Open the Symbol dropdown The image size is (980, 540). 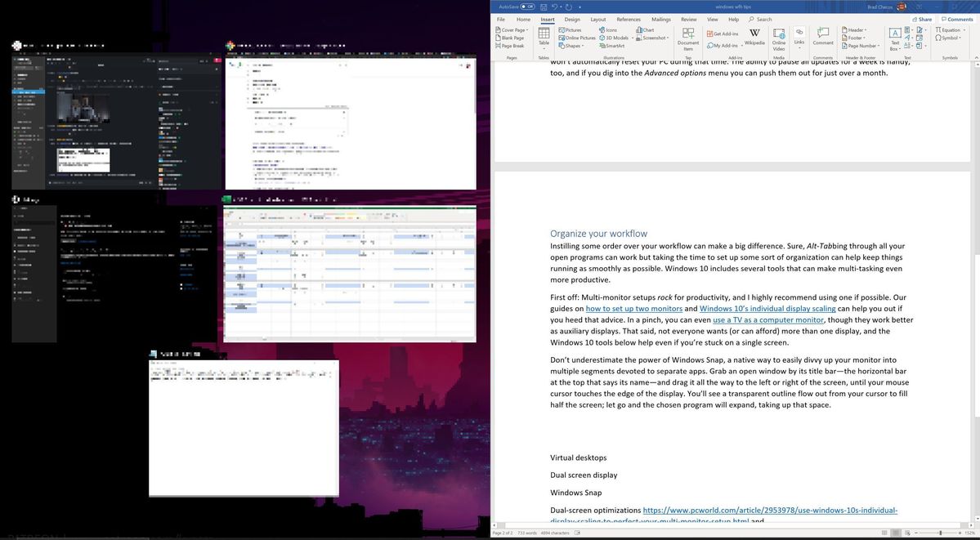948,38
